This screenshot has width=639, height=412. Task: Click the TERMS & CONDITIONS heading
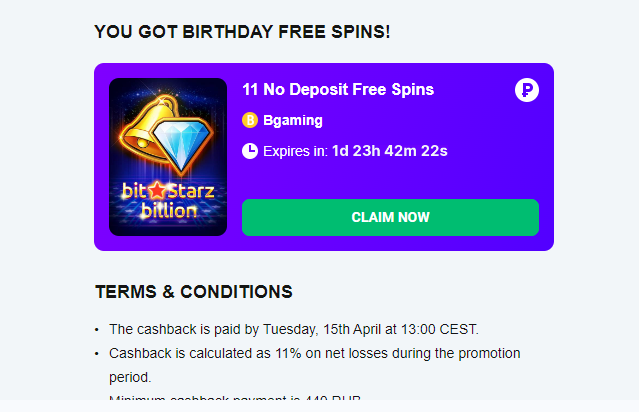(194, 292)
